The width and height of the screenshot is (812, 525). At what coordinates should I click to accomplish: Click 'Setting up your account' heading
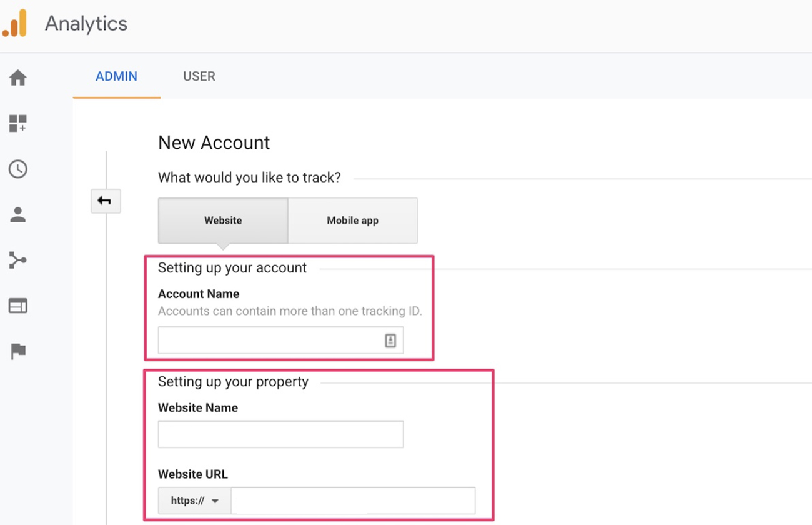pos(232,268)
